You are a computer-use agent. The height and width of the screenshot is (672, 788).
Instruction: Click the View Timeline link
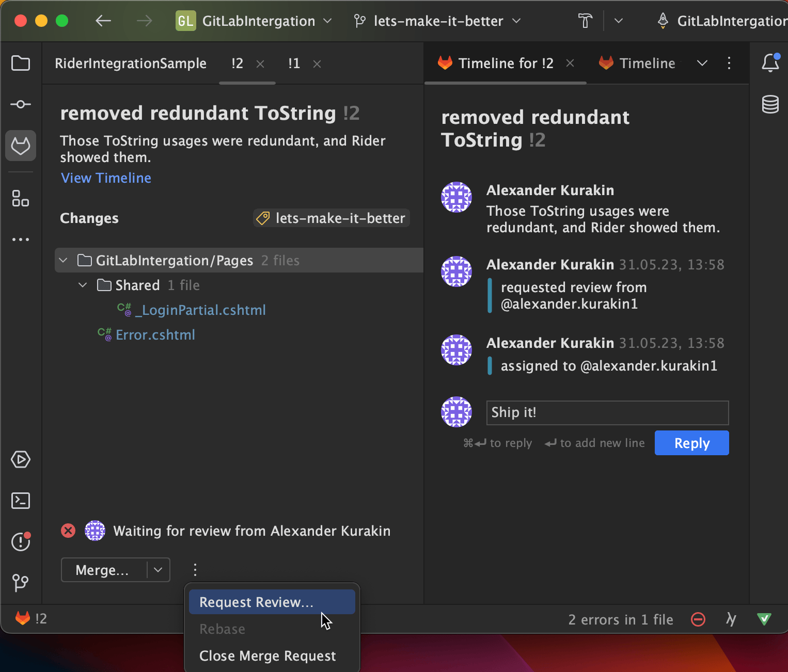point(106,178)
